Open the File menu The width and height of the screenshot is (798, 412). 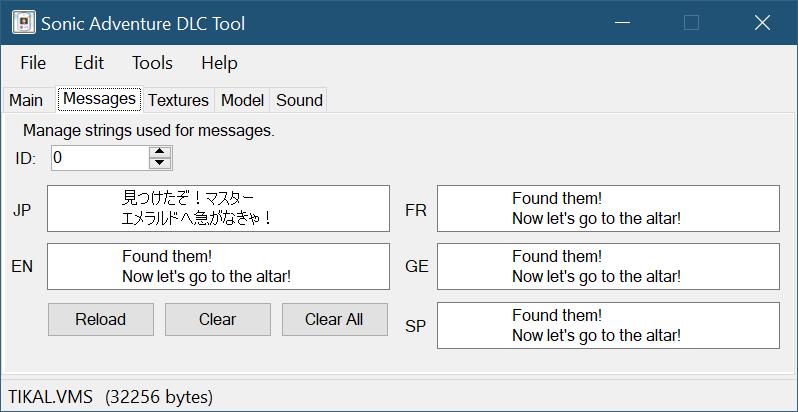(x=33, y=63)
